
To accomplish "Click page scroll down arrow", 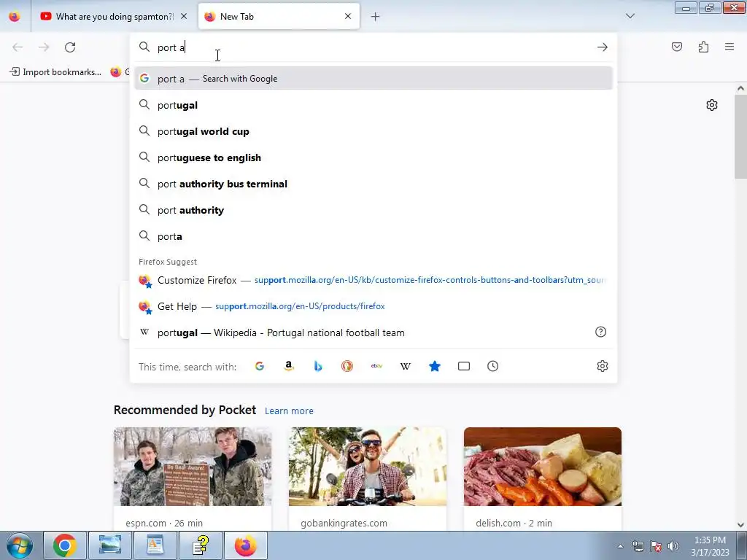I will pyautogui.click(x=740, y=525).
